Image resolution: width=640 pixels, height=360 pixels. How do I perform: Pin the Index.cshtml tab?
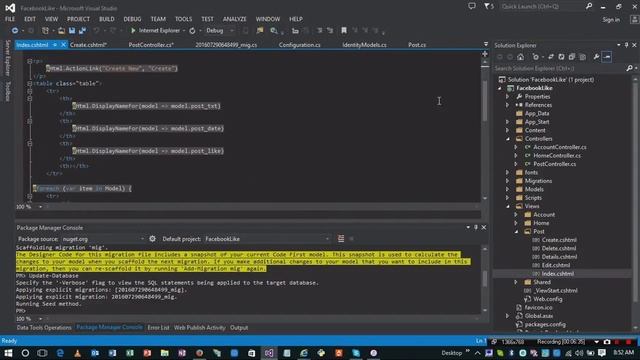[x=55, y=45]
